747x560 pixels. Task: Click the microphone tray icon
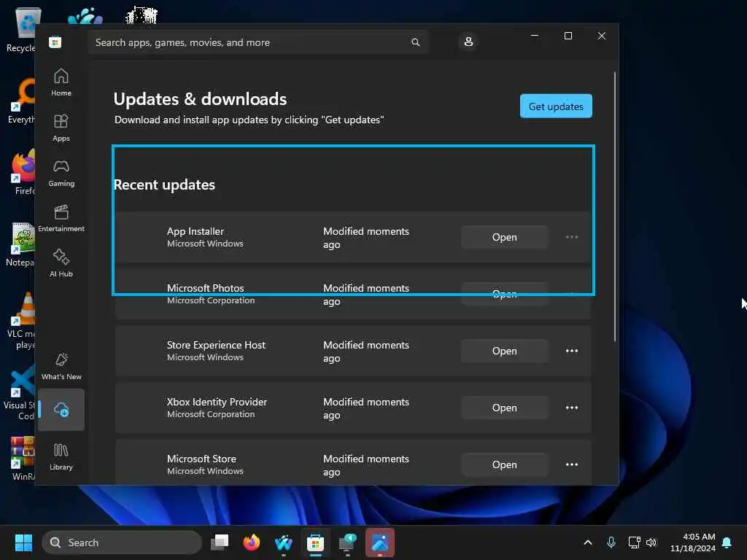(x=611, y=542)
